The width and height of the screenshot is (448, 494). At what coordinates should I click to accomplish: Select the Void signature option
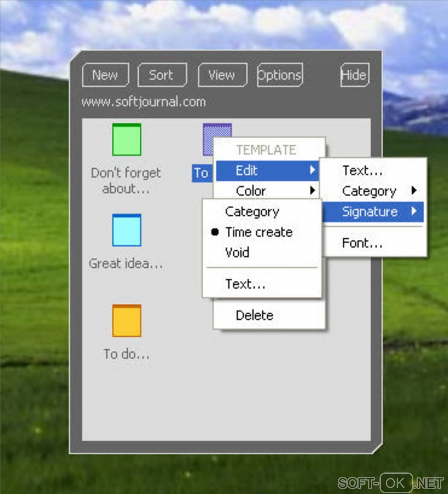(x=262, y=252)
